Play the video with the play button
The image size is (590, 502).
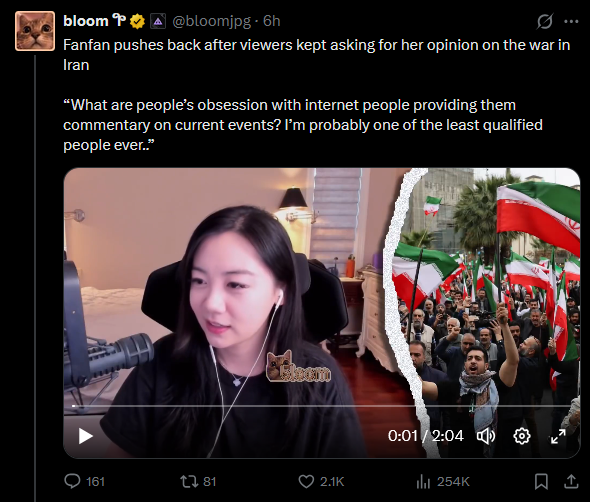(85, 436)
